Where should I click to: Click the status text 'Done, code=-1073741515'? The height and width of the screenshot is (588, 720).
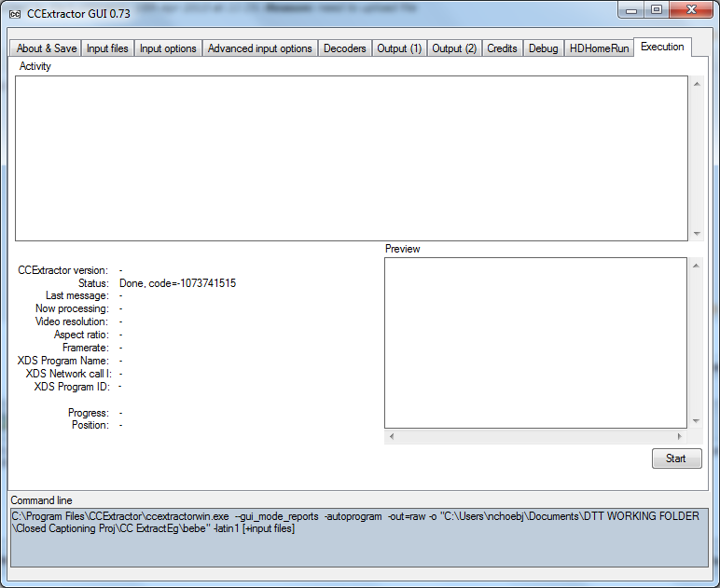178,283
